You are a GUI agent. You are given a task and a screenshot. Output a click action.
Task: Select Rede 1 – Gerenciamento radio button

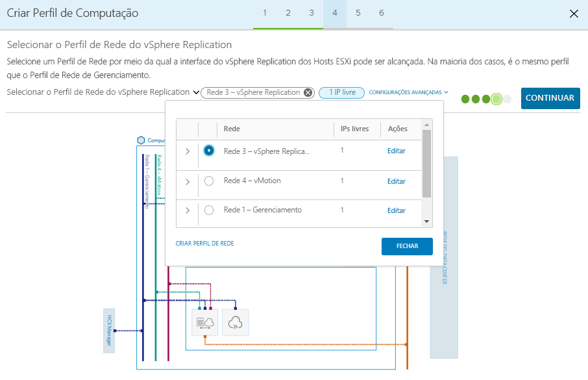pos(209,210)
